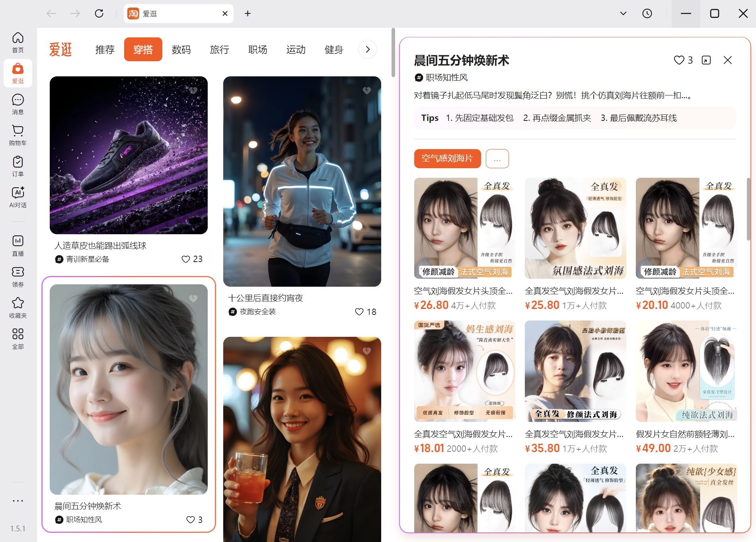Open the browser tab list chevron
The height and width of the screenshot is (542, 756).
tap(624, 13)
